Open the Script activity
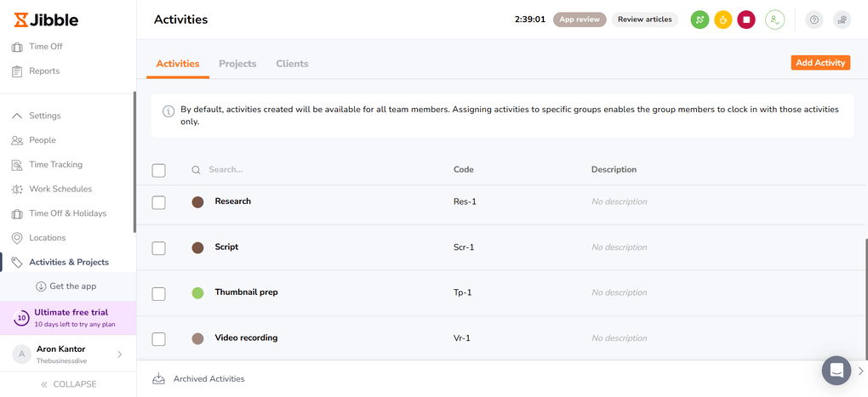 pyautogui.click(x=226, y=247)
